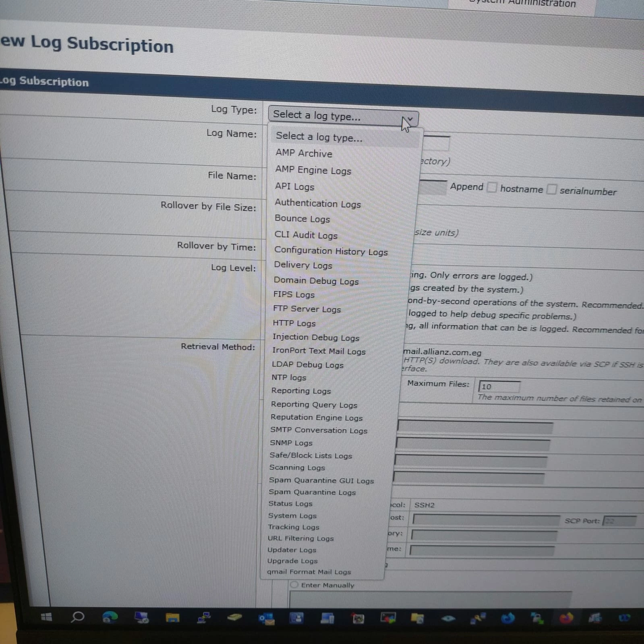Launch Microsoft Edge from taskbar
Viewport: 644px width, 644px height.
click(110, 617)
